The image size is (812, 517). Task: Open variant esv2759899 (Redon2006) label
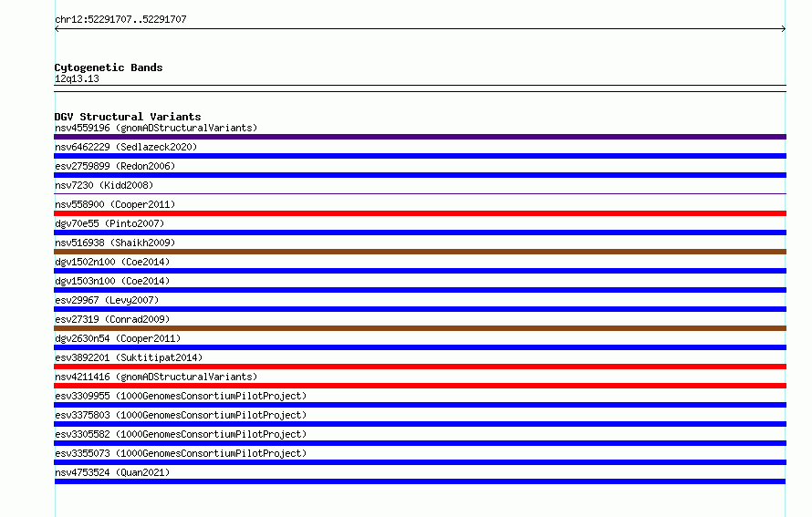click(115, 166)
